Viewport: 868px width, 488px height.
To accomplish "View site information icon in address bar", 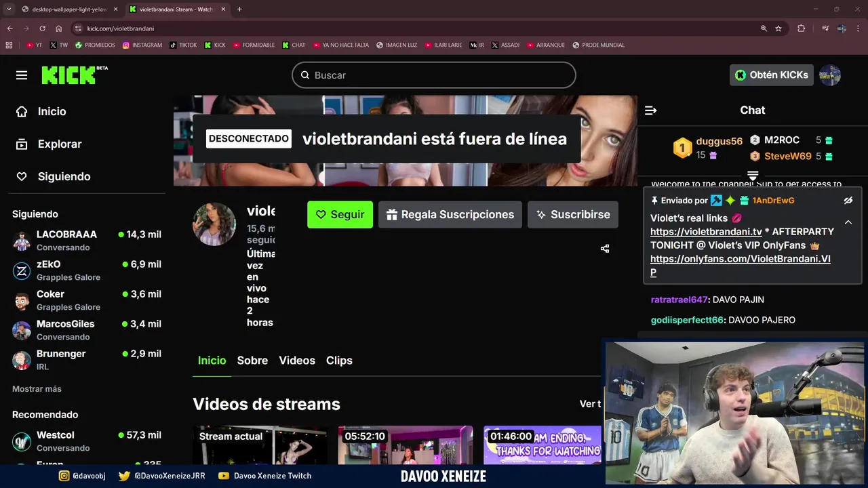I will (x=78, y=28).
